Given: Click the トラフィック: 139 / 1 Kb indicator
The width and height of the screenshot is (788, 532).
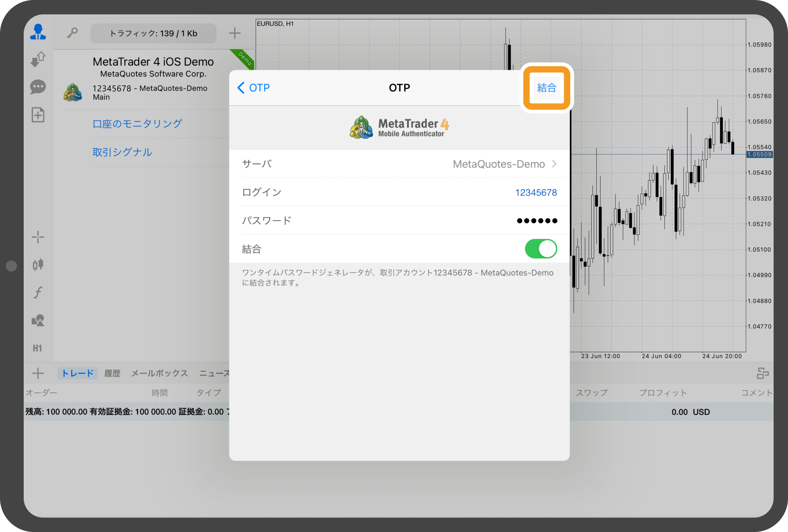Looking at the screenshot, I should point(153,33).
